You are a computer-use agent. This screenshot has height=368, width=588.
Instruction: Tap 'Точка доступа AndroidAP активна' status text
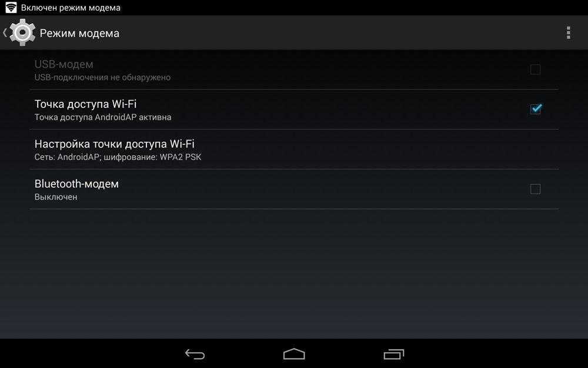coord(103,117)
